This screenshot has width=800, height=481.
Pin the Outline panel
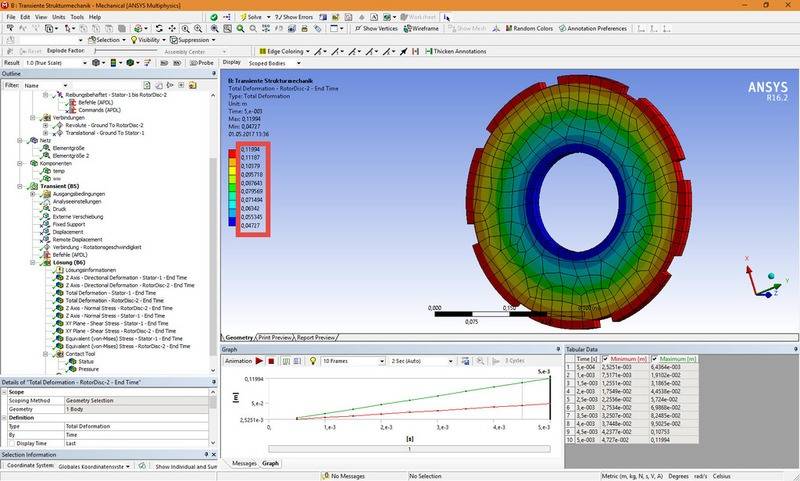coord(214,74)
